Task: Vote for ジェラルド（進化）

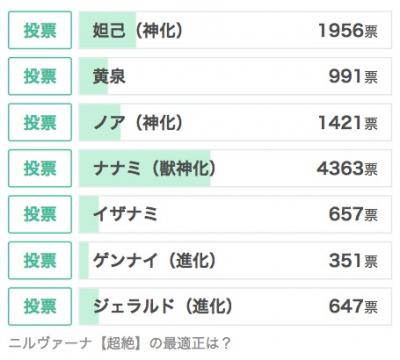Action: click(x=40, y=306)
